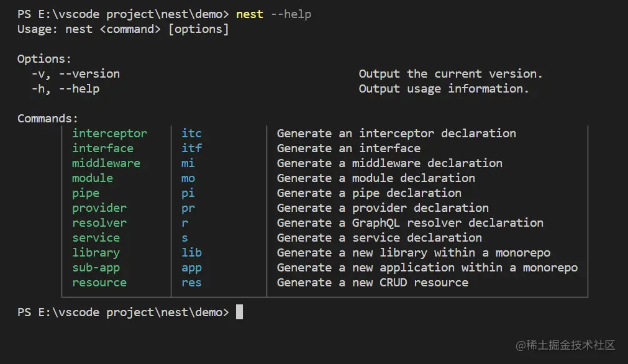Viewport: 628px width, 364px height.
Task: Click the '-h, --help' option text
Action: (x=65, y=88)
